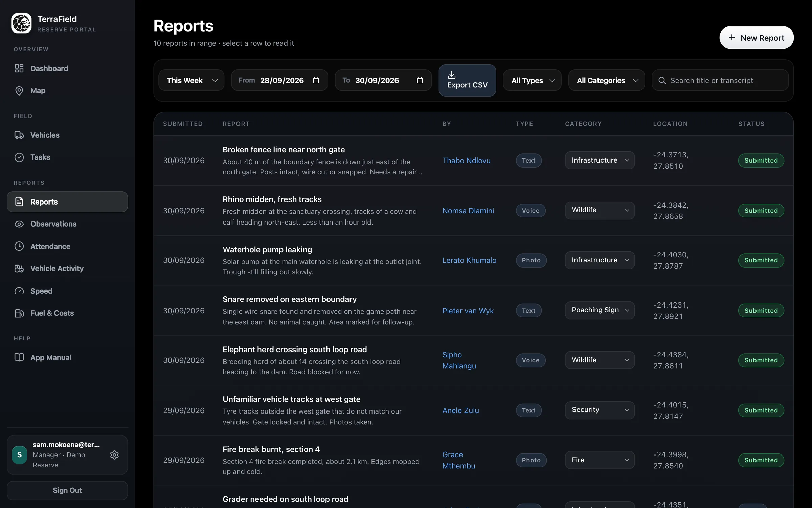Click Lerato Khumalo author link
This screenshot has height=508, width=812.
coord(469,260)
